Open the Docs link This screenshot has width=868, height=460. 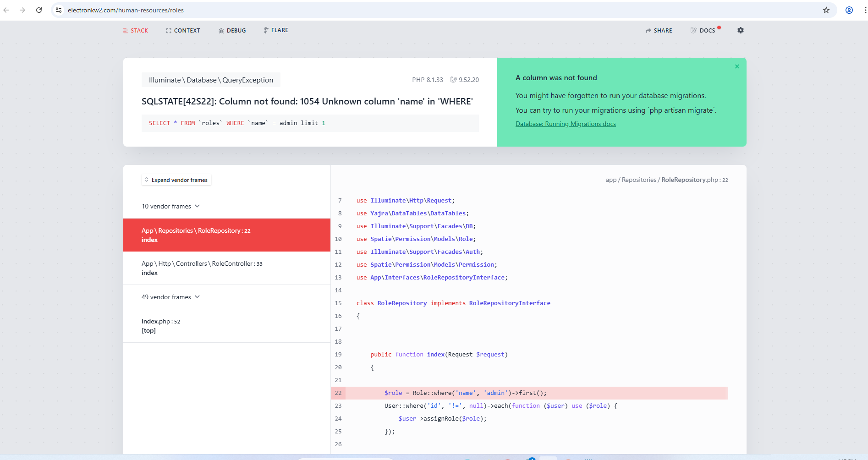click(x=703, y=31)
